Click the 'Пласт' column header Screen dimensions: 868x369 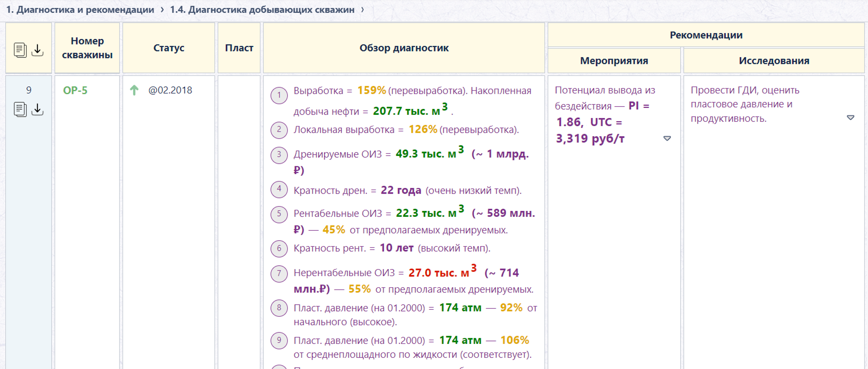(239, 48)
